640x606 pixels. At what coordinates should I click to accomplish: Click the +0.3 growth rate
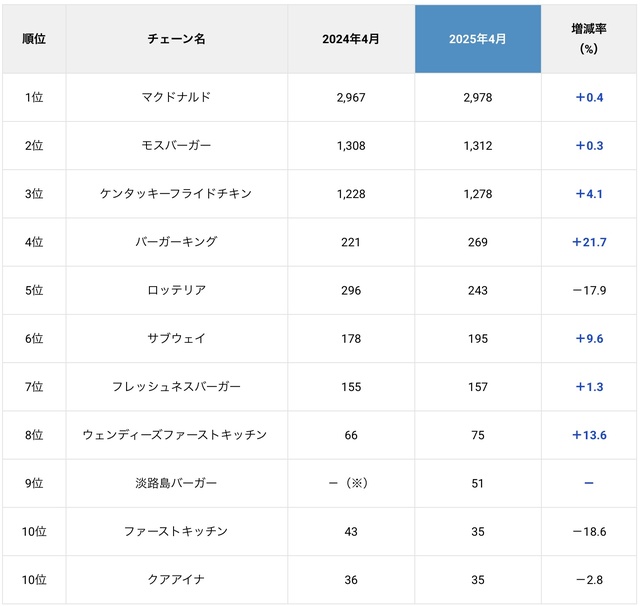[x=589, y=146]
